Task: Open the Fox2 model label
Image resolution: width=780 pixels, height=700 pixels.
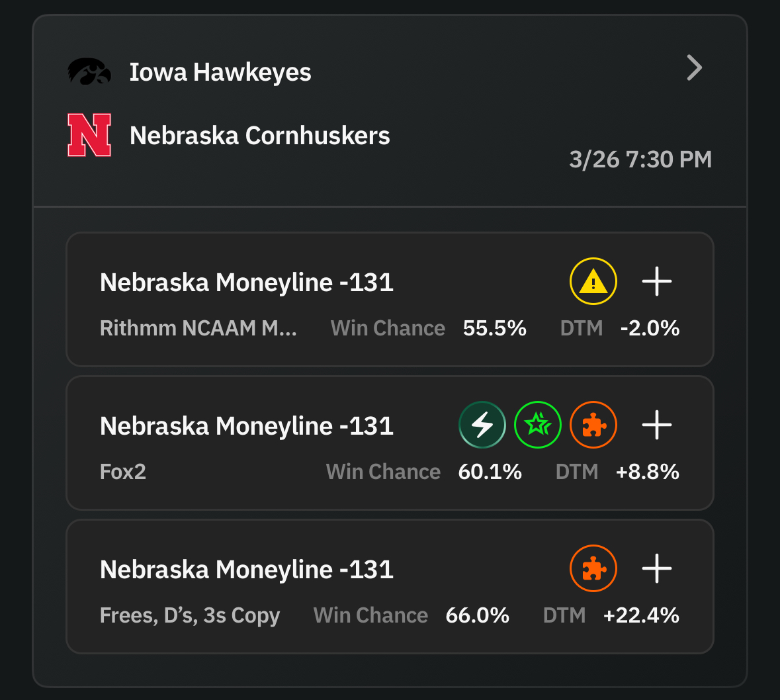Action: click(123, 472)
